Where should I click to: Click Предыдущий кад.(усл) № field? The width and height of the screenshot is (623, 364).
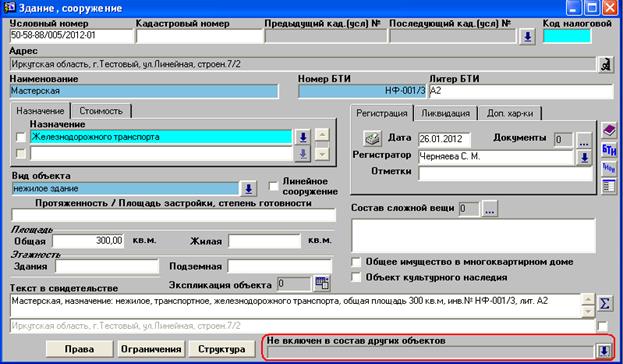[326, 36]
